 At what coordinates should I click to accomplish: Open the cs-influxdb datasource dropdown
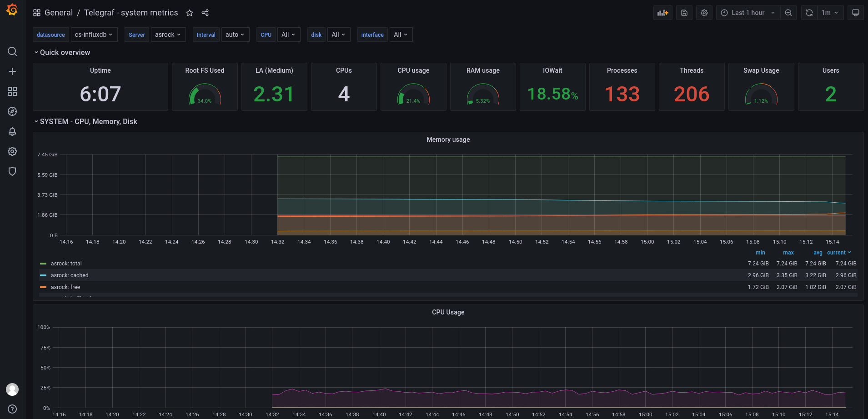point(94,35)
